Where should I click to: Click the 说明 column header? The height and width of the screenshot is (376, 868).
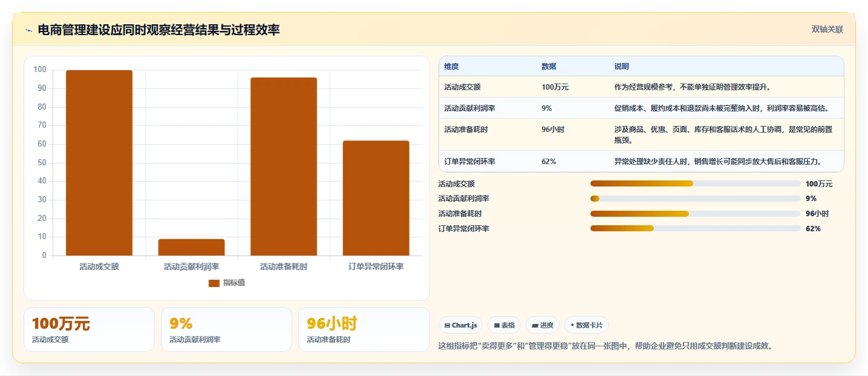(621, 66)
